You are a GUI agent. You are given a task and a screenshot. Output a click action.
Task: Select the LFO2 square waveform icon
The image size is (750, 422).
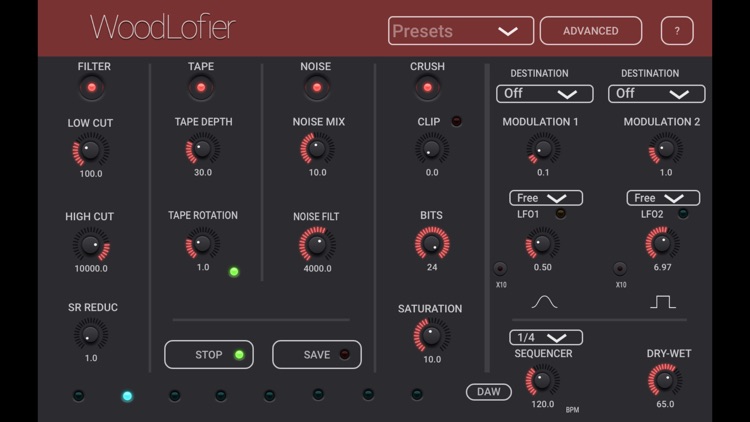pyautogui.click(x=663, y=302)
